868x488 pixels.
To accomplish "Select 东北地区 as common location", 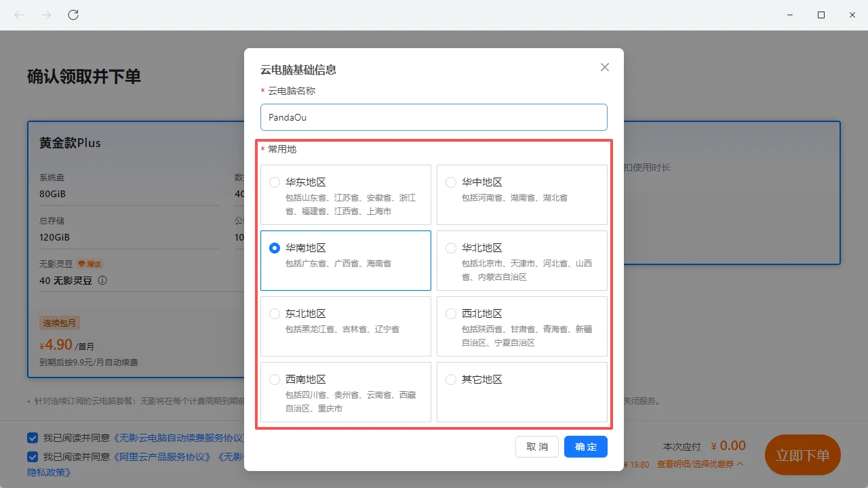I will [275, 314].
